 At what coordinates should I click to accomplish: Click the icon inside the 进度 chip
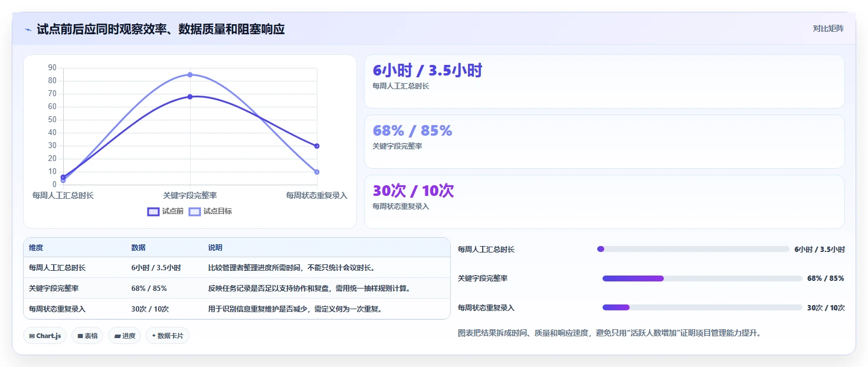coord(117,336)
